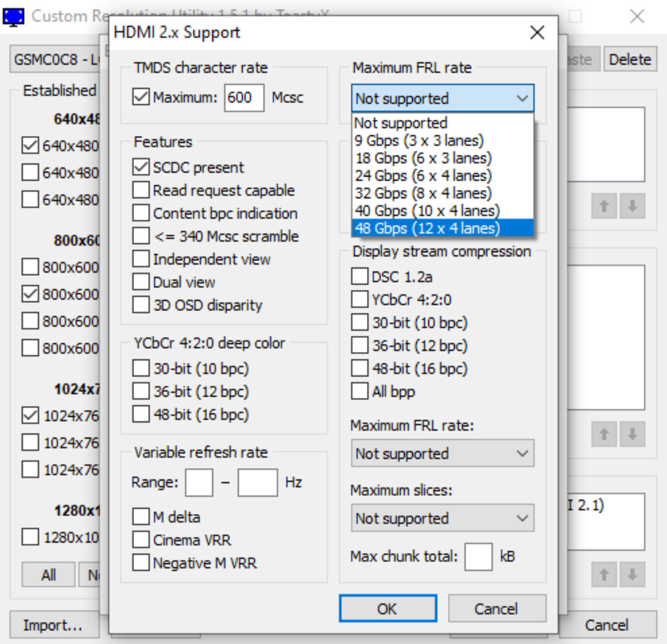Image resolution: width=667 pixels, height=644 pixels.
Task: Tick the Dual view checkbox
Action: (x=141, y=282)
